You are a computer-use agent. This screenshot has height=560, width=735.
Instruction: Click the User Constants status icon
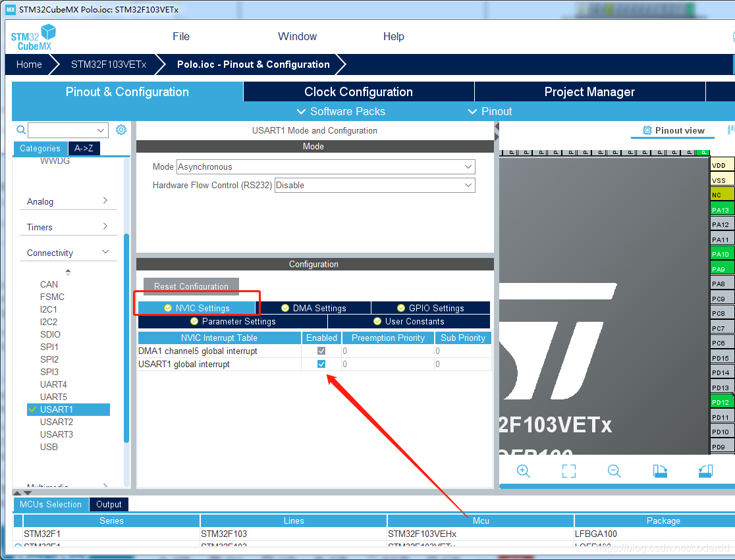click(377, 321)
